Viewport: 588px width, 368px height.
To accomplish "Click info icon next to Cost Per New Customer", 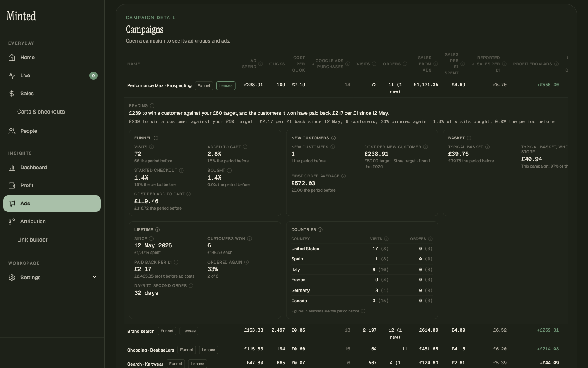I will [425, 147].
